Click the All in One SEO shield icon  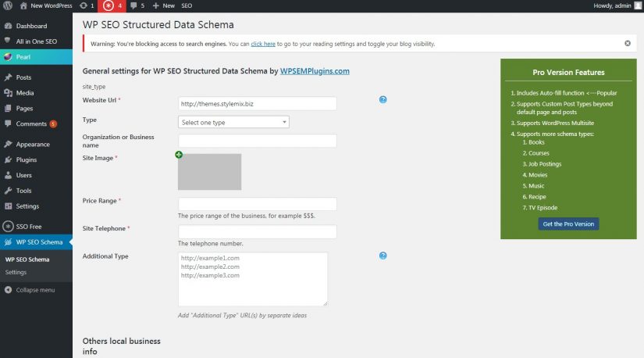(x=8, y=41)
